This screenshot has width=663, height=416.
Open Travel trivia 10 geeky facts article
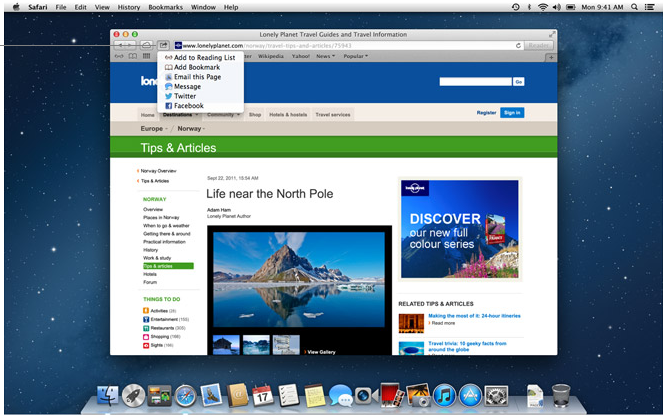467,346
